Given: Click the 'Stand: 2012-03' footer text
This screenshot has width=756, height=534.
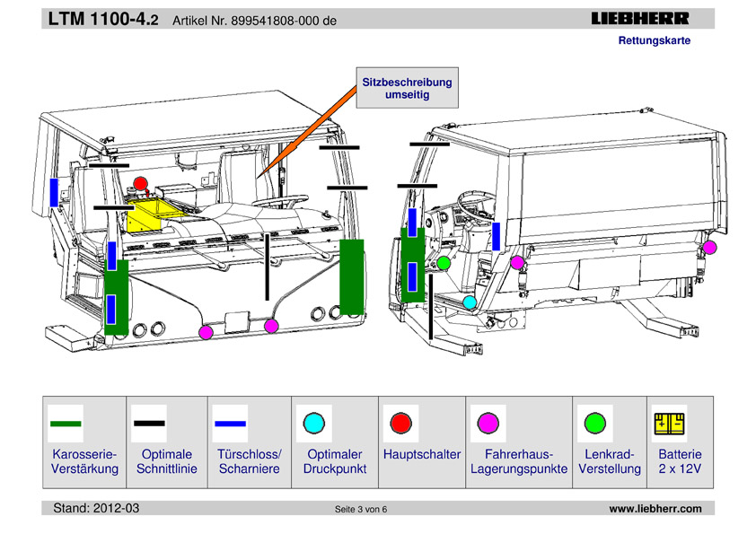Looking at the screenshot, I should pos(96,508).
